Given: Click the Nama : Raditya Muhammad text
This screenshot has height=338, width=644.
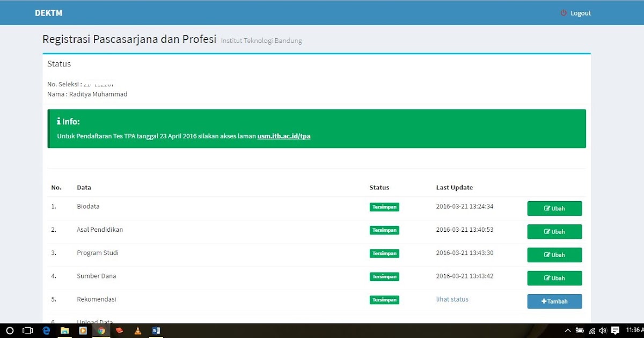Looking at the screenshot, I should 87,94.
